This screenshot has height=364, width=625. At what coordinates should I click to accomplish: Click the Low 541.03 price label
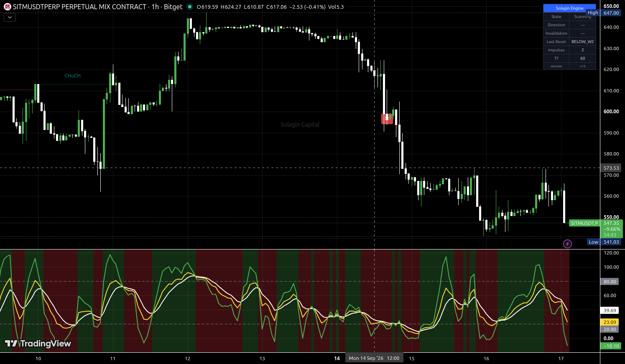coord(604,242)
